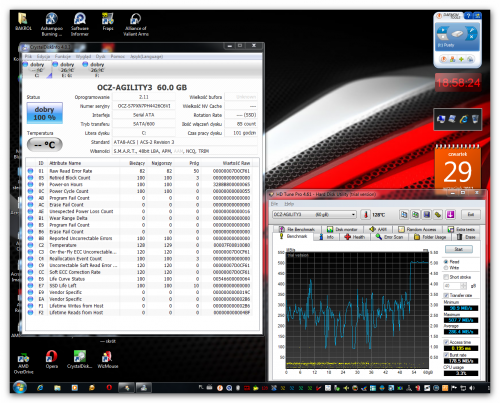Viewport: 500px width, 403px height.
Task: Open Internet Explorer from taskbar
Action: 40,388
